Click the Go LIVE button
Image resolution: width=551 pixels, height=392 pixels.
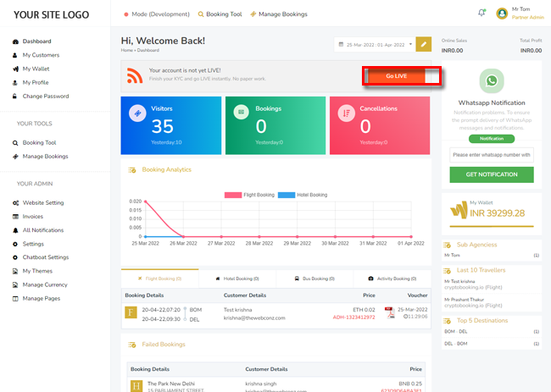397,76
